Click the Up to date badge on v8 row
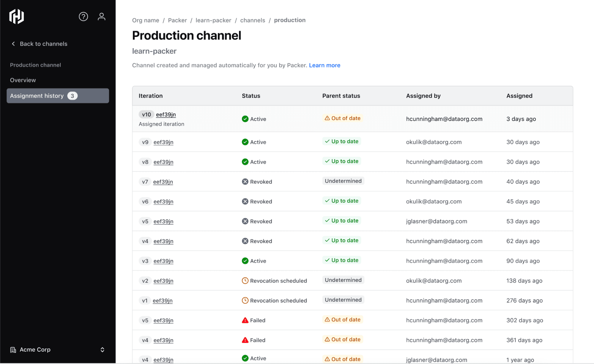The height and width of the screenshot is (364, 594). point(341,161)
